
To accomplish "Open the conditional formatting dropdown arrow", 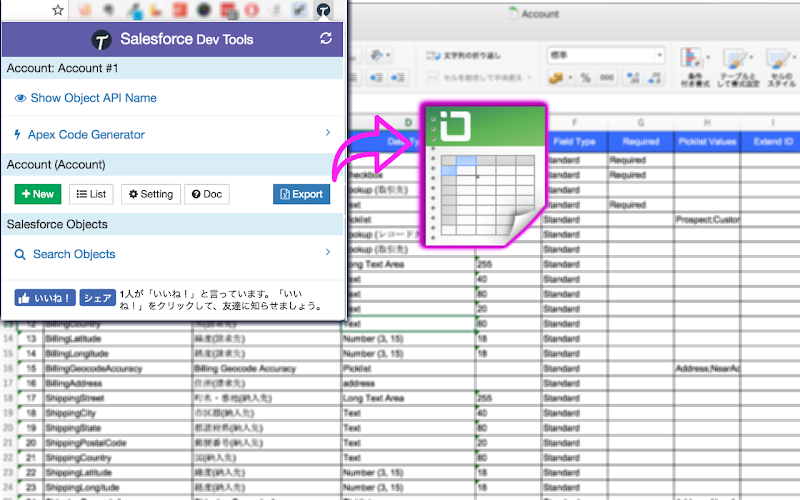I will point(708,57).
